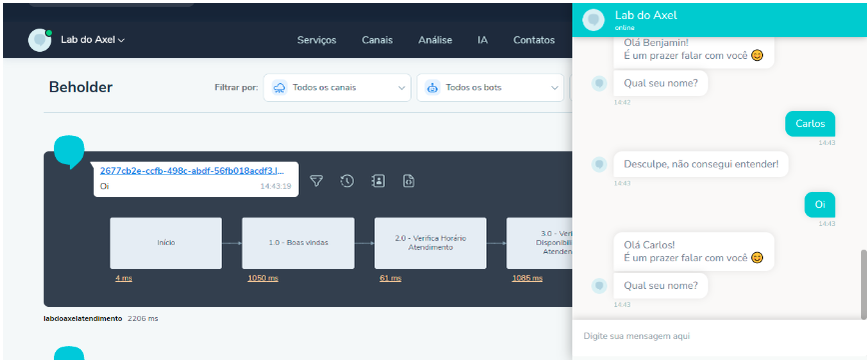
Task: Open the Contatos menu
Action: click(x=533, y=40)
